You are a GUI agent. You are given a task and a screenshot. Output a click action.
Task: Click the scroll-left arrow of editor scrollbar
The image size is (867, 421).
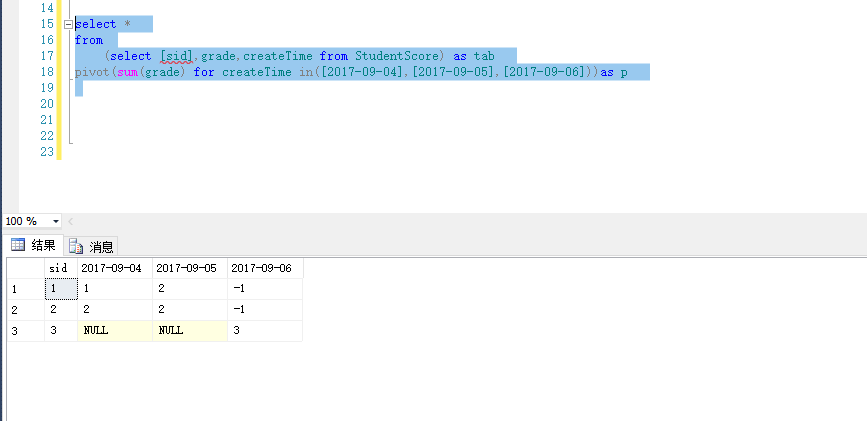tap(71, 221)
